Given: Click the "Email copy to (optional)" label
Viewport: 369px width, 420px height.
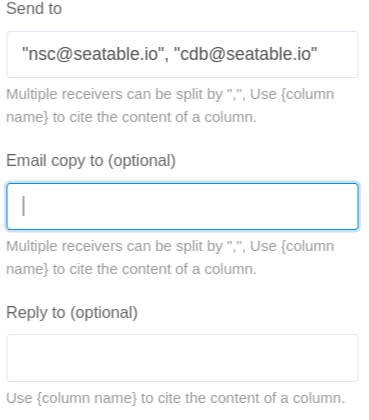Looking at the screenshot, I should pyautogui.click(x=91, y=161).
